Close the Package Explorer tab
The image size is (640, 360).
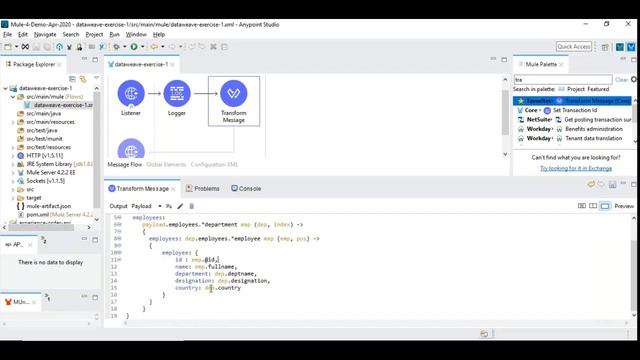click(60, 64)
